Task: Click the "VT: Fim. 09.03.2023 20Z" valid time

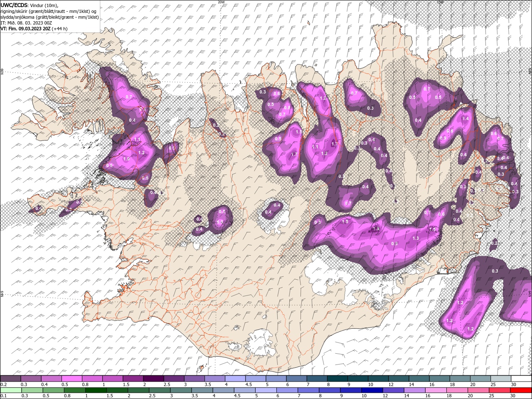Action: coord(26,29)
